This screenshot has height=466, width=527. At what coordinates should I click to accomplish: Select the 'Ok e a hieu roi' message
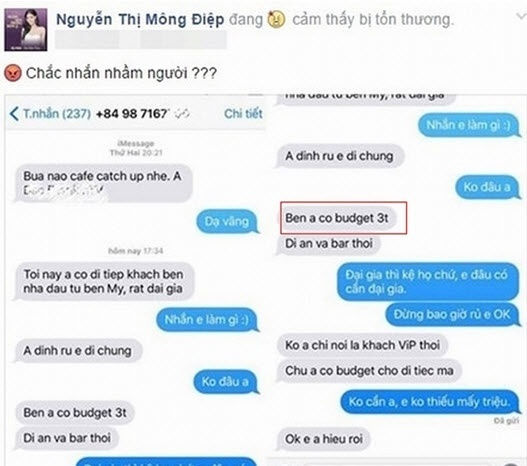(x=324, y=439)
